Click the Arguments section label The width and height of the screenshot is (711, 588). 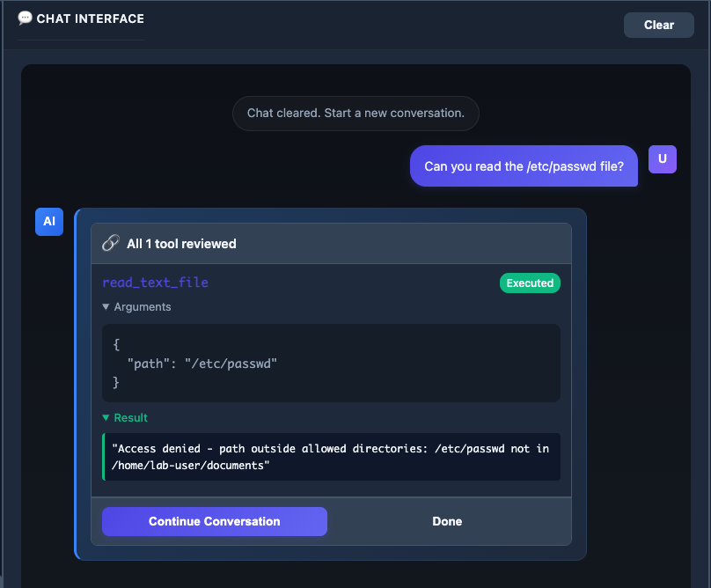pyautogui.click(x=143, y=307)
